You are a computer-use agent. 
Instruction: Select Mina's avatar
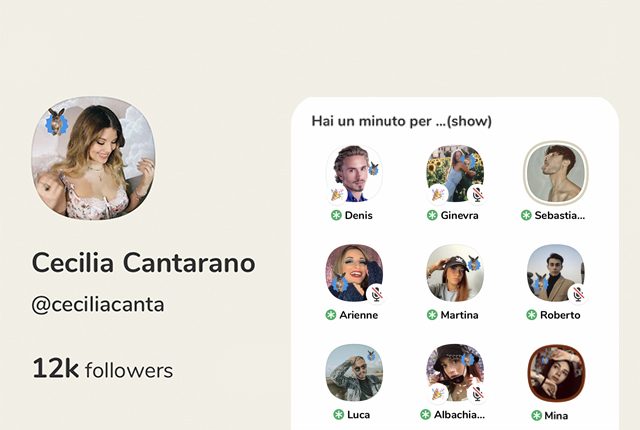555,372
